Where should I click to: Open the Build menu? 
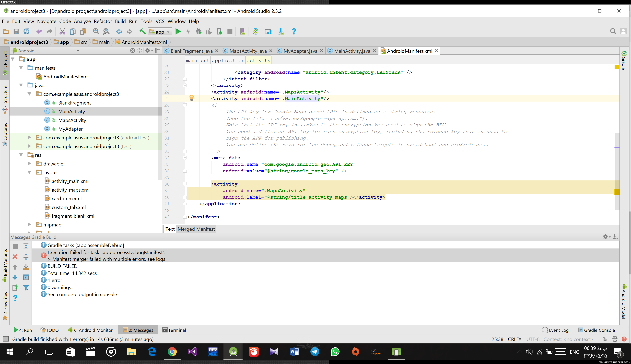(120, 21)
